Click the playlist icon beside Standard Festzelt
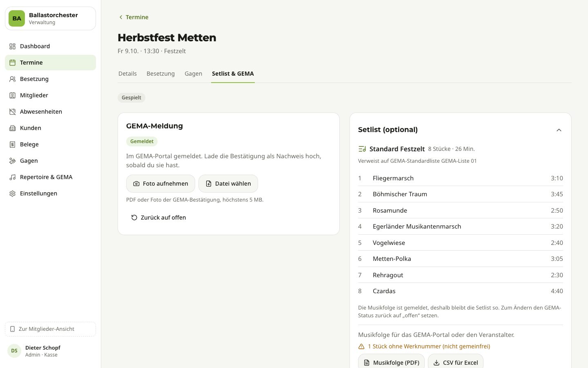This screenshot has width=588, height=368. [x=362, y=149]
